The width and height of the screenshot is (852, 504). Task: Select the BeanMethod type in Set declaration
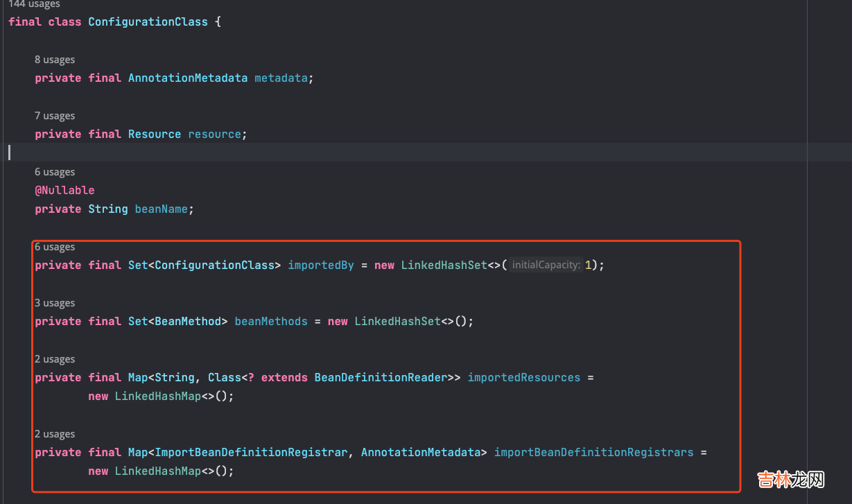[x=187, y=321]
